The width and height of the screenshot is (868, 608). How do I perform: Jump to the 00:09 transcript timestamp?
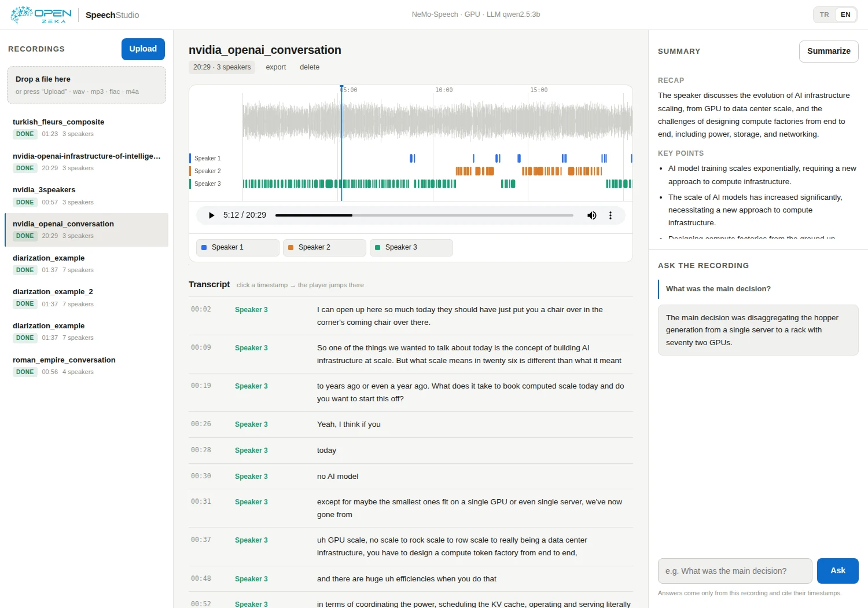tap(201, 347)
